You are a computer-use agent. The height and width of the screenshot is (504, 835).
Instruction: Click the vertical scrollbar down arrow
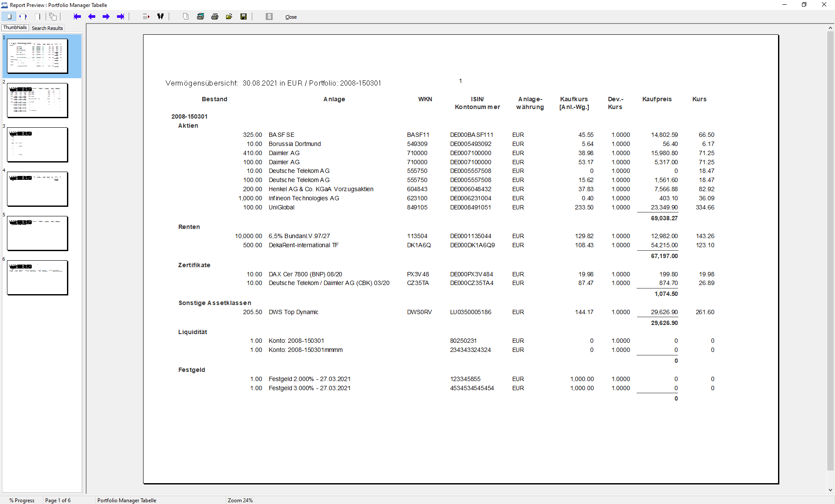pyautogui.click(x=830, y=490)
